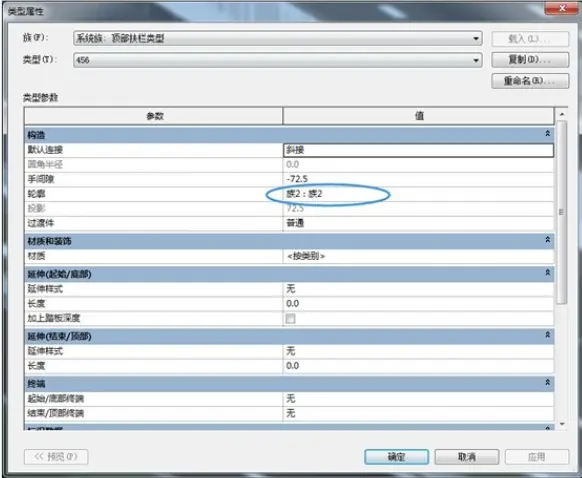
Task: Confirm with the 确定 button
Action: point(396,457)
